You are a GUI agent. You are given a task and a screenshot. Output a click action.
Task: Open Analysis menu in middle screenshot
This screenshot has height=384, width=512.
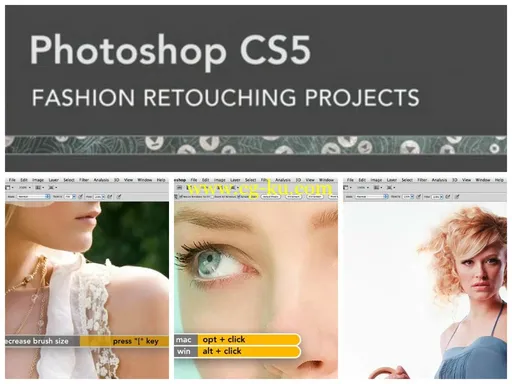283,180
